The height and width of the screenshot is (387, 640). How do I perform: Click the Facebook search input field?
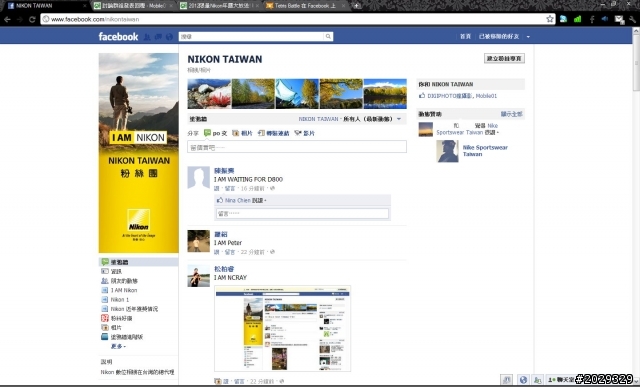point(251,36)
